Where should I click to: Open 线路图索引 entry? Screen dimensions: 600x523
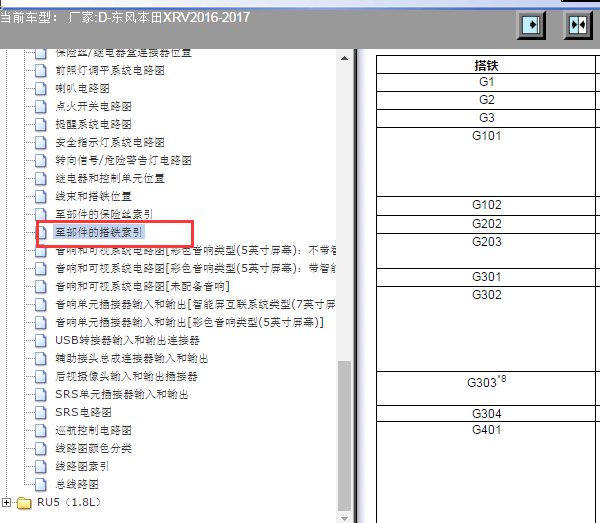[82, 466]
